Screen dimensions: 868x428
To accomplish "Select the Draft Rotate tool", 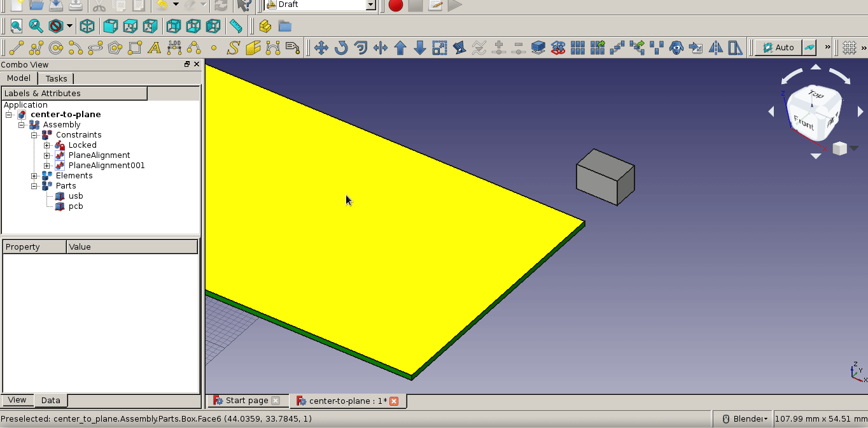I will (341, 47).
